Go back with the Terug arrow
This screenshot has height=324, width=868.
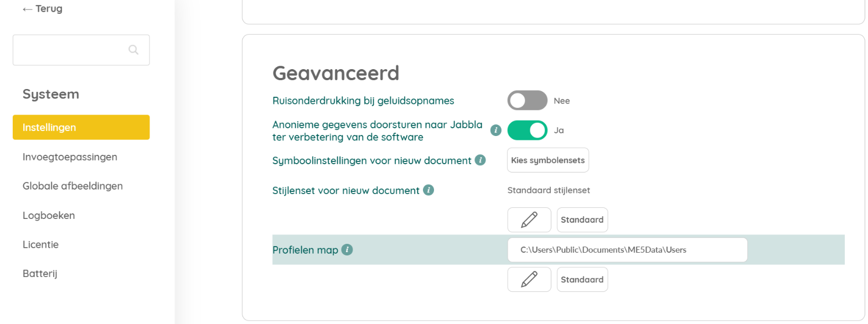click(x=43, y=9)
